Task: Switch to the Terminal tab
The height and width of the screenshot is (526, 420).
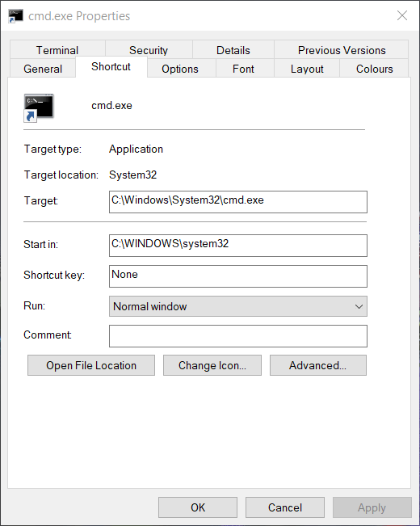Action: [57, 50]
